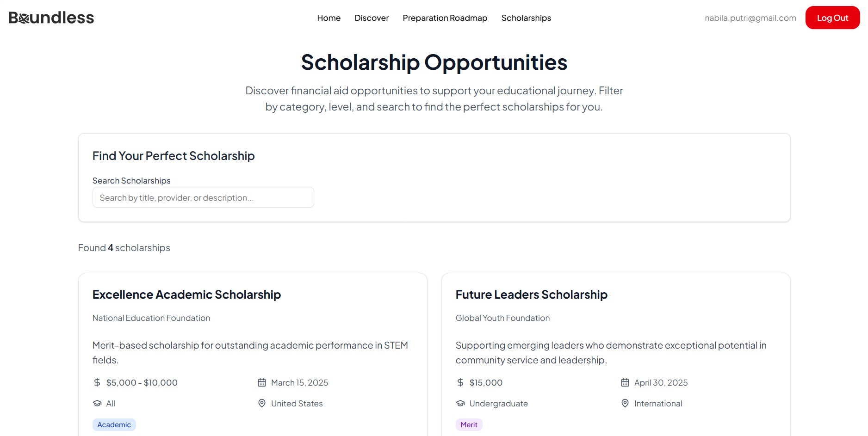Click the Academic category tag
Image resolution: width=868 pixels, height=436 pixels.
pyautogui.click(x=114, y=424)
